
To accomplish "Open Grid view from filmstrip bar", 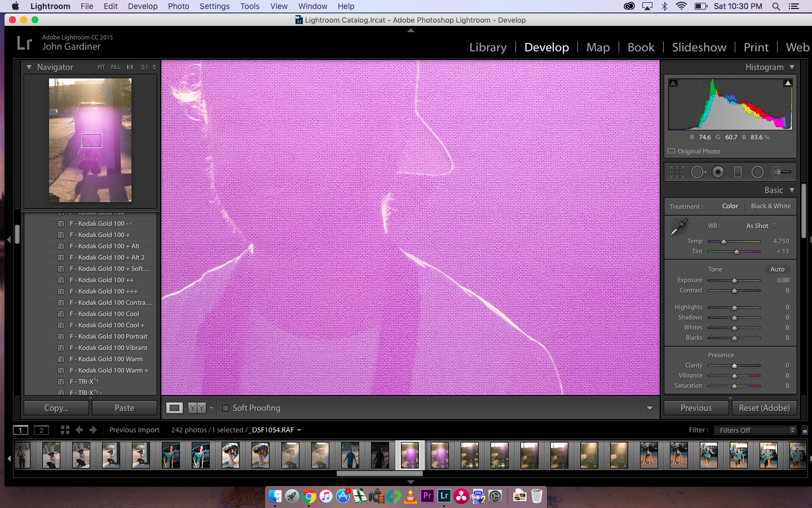I will coord(65,430).
